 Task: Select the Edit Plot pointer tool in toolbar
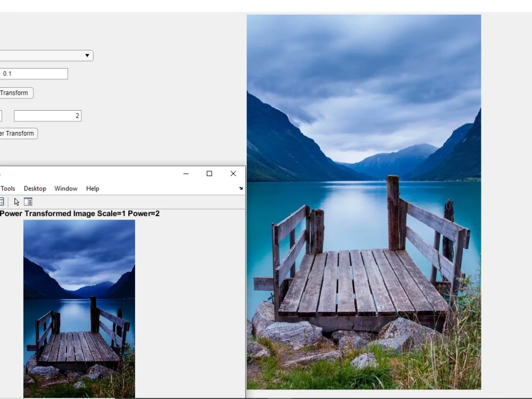click(x=16, y=201)
